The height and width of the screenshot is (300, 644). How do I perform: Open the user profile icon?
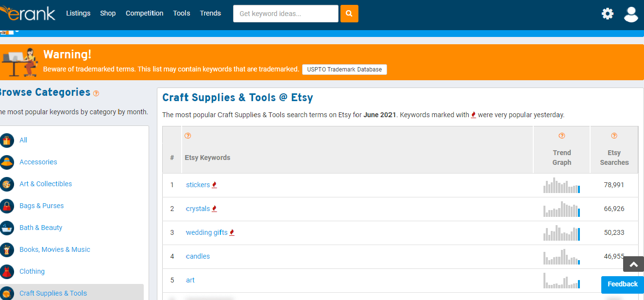pos(631,14)
